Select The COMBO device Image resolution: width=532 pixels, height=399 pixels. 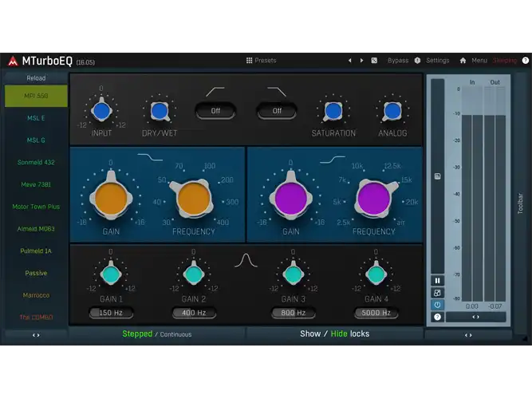tap(36, 317)
